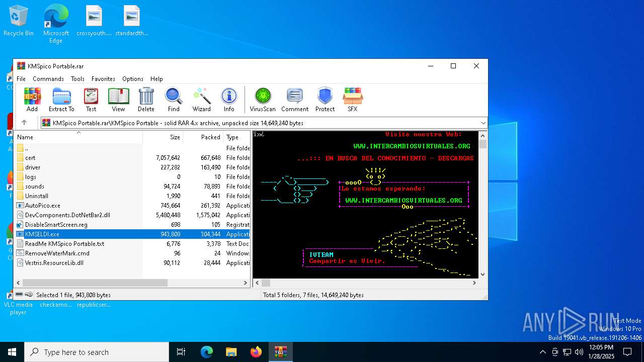Image resolution: width=644 pixels, height=362 pixels.
Task: Open Firefox from the taskbar
Action: pos(256,352)
